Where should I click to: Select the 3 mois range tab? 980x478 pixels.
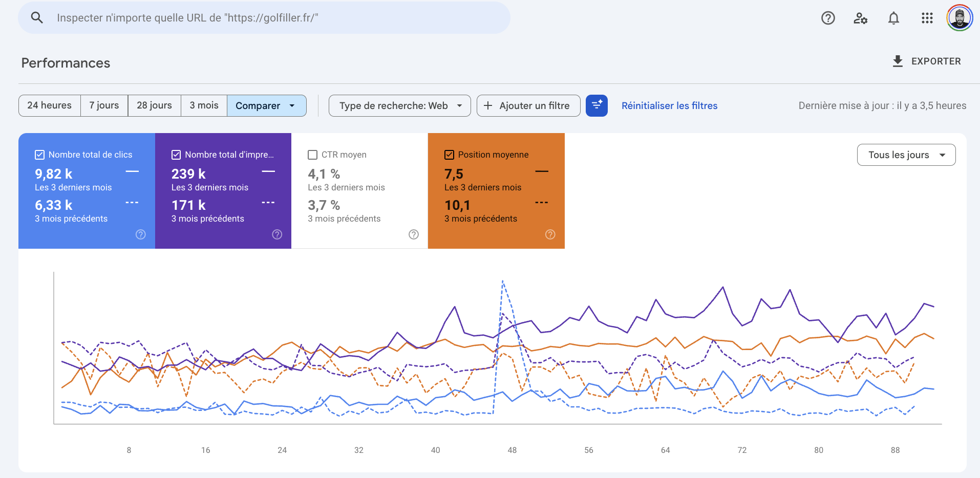pyautogui.click(x=204, y=105)
